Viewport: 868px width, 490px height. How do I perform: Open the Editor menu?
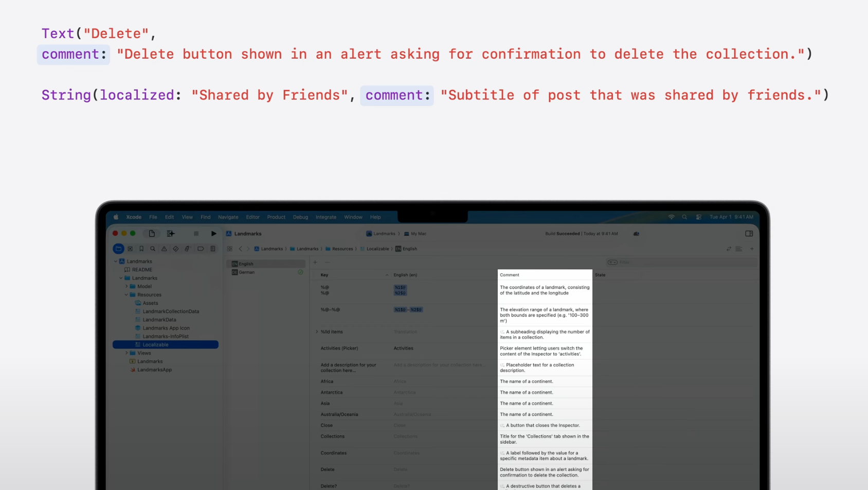[x=252, y=217]
